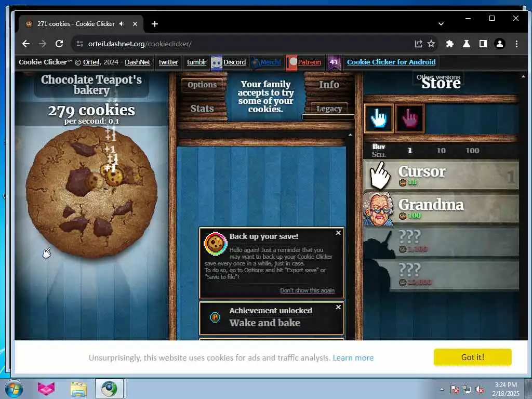Switch store mode to Buy

379,147
